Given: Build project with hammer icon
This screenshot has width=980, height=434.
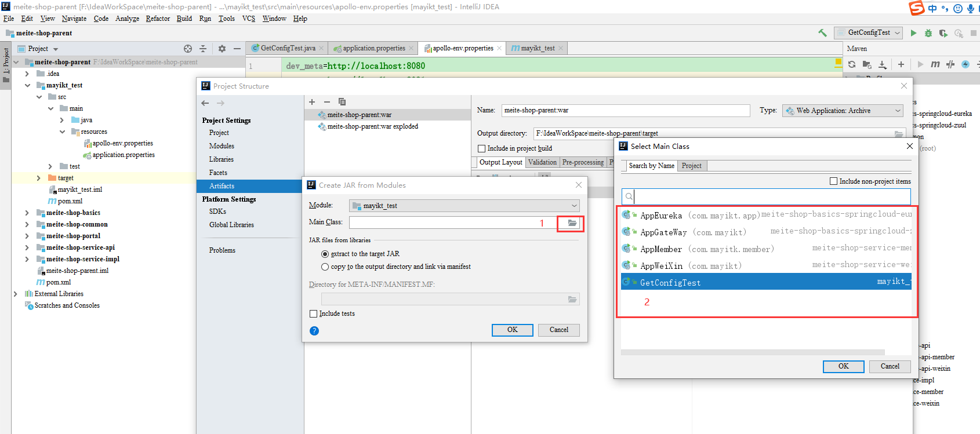Looking at the screenshot, I should coord(822,33).
